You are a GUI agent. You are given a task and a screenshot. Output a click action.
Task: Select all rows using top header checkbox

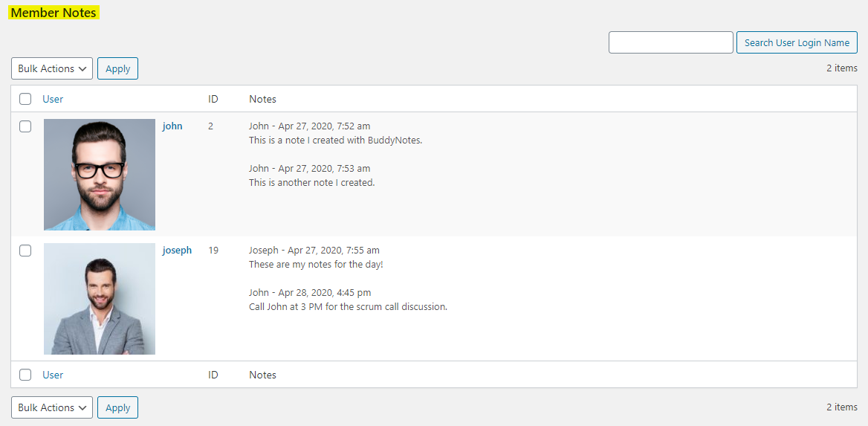click(25, 99)
